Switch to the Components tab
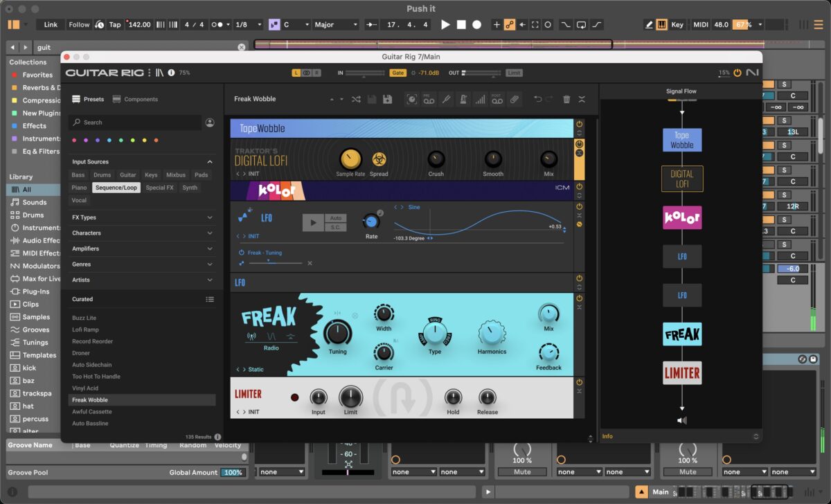The height and width of the screenshot is (504, 831). [135, 99]
